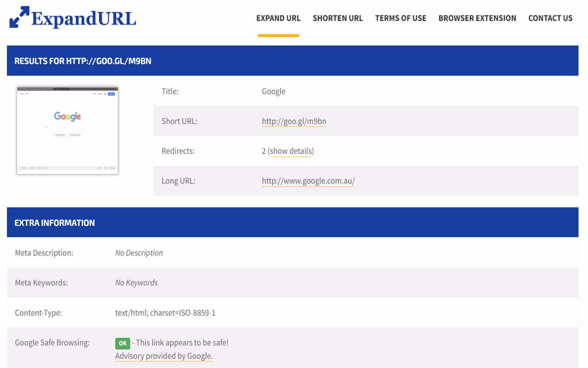Open the Contact Us page
Screen dimensions: 588x368
[x=550, y=18]
